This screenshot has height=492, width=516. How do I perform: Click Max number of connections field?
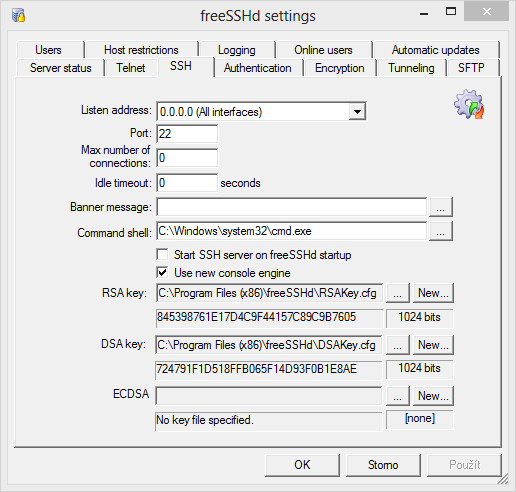(187, 158)
